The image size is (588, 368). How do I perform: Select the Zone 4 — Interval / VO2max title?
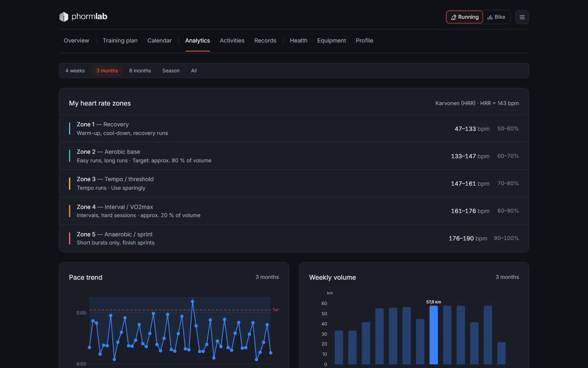tap(115, 207)
